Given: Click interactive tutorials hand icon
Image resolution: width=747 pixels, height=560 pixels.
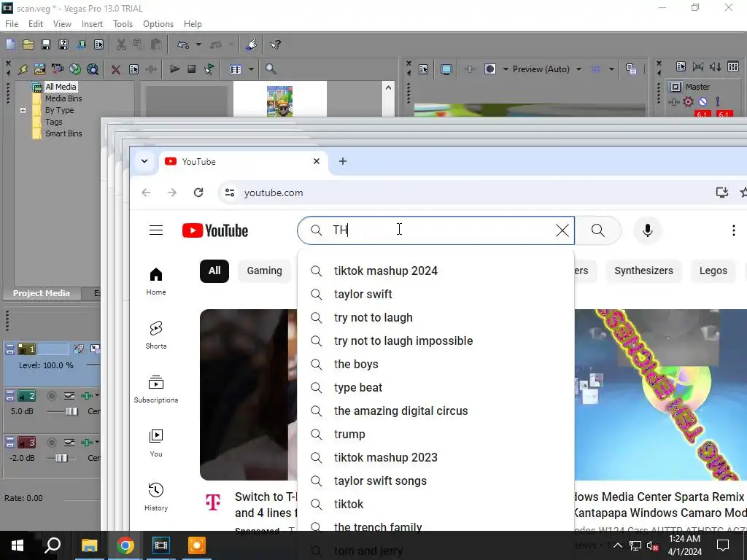Looking at the screenshot, I should click(x=251, y=44).
